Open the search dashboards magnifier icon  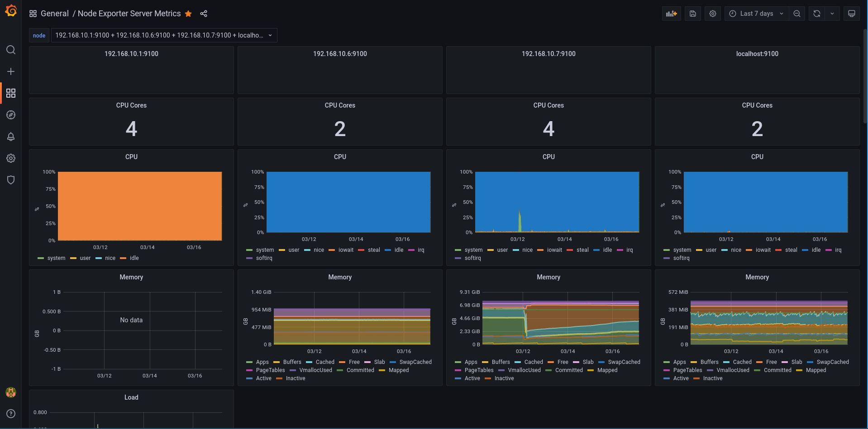pyautogui.click(x=11, y=50)
